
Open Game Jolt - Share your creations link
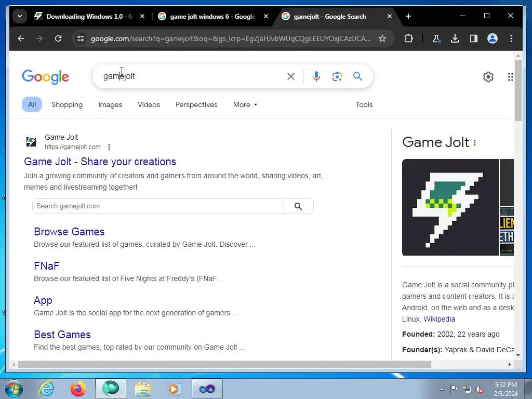pos(100,162)
